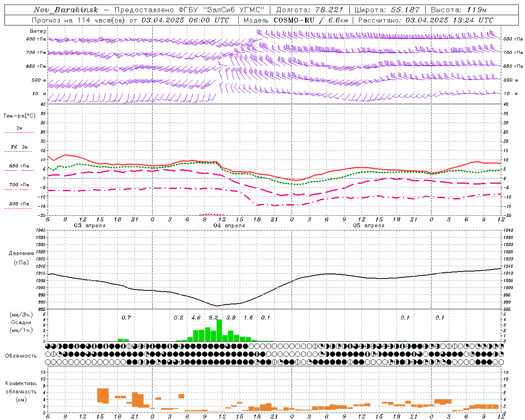Viewport: 525px width, 420px height.
Task: Click the 0.7 precipitation total
Action: [x=126, y=317]
